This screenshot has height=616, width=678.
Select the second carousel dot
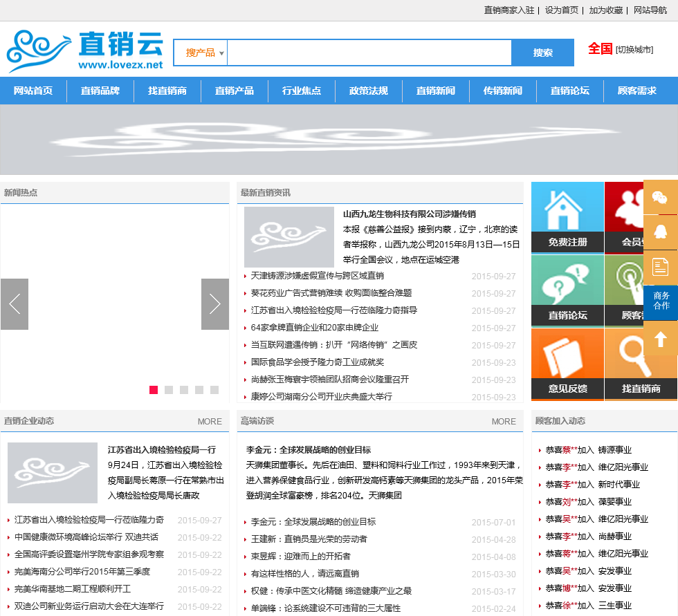coord(169,390)
